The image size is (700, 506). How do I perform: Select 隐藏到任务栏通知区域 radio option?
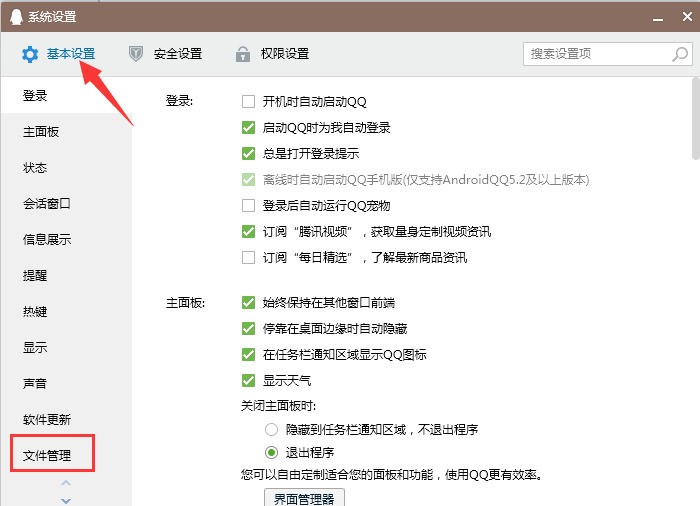pos(271,429)
